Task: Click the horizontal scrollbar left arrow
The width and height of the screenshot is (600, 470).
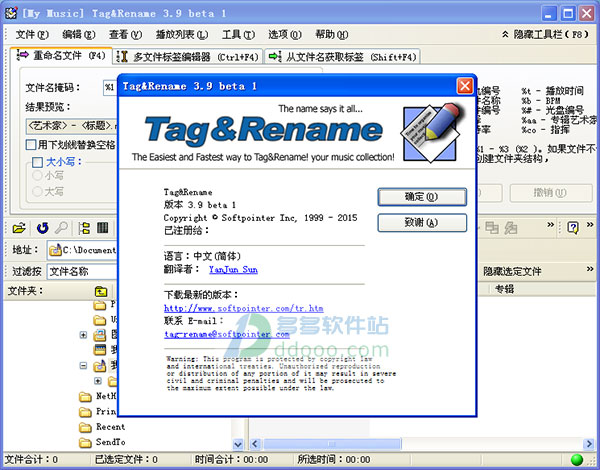Action: (255, 444)
